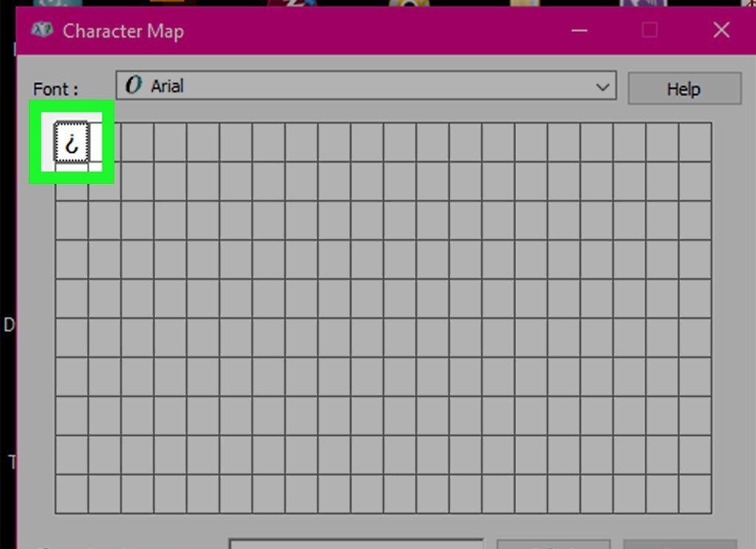The height and width of the screenshot is (549, 756).
Task: Select the bottom-right cell of the character grid
Action: tap(695, 494)
